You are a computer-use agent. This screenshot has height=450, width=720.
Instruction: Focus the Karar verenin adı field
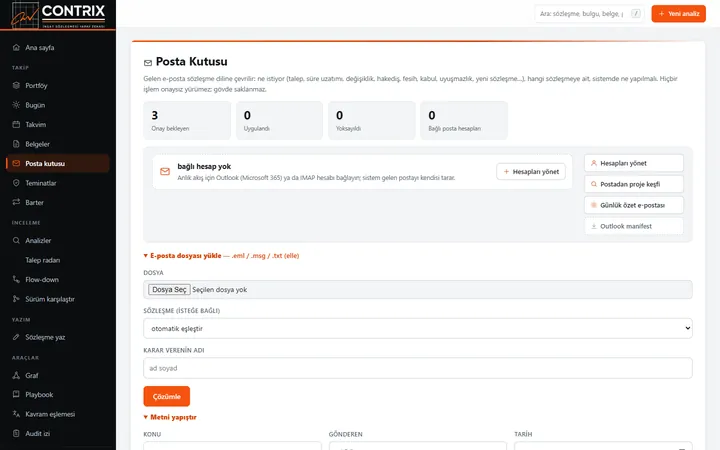418,368
